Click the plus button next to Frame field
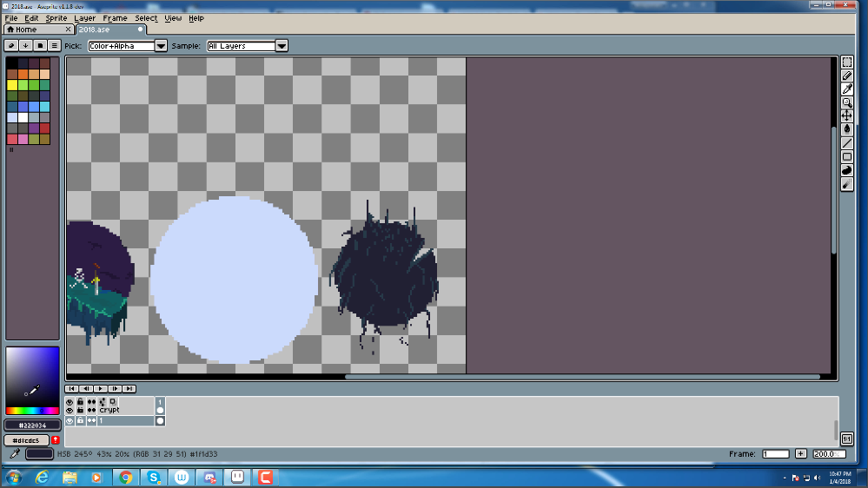Screen dimensions: 868x488 tap(800, 453)
